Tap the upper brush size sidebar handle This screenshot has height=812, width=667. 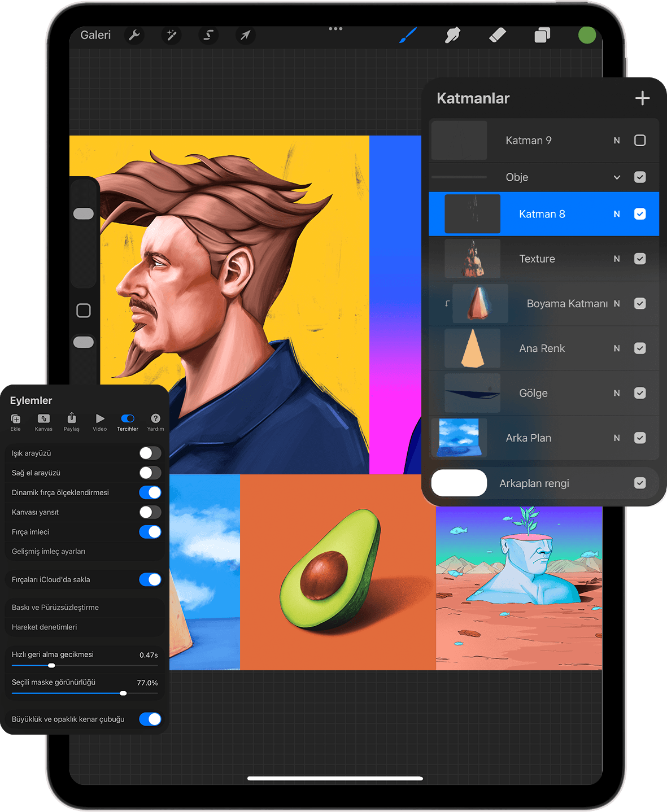84,213
